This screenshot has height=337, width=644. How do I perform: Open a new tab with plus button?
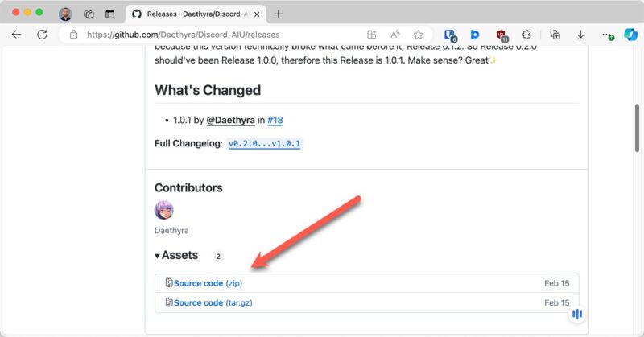click(x=278, y=14)
